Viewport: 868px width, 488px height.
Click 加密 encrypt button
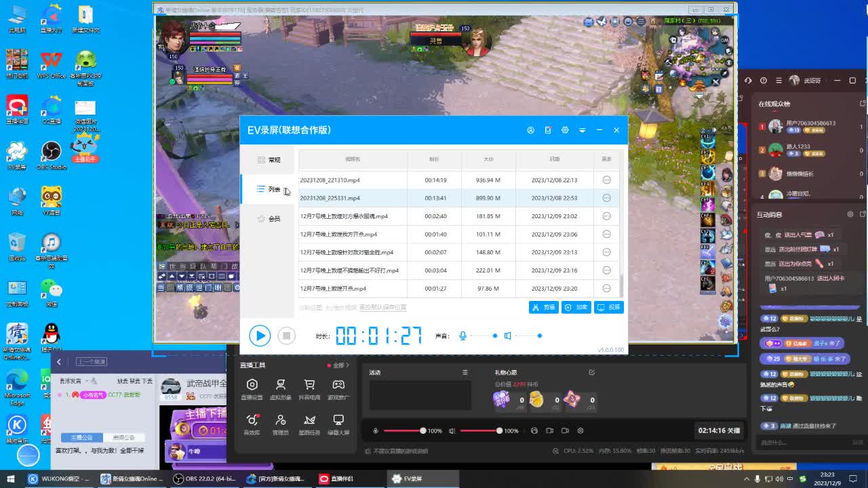(576, 307)
